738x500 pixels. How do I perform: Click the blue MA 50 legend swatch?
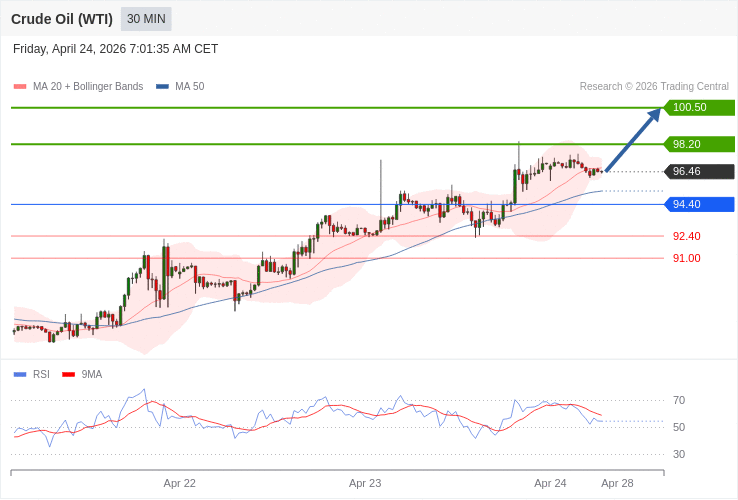point(162,87)
